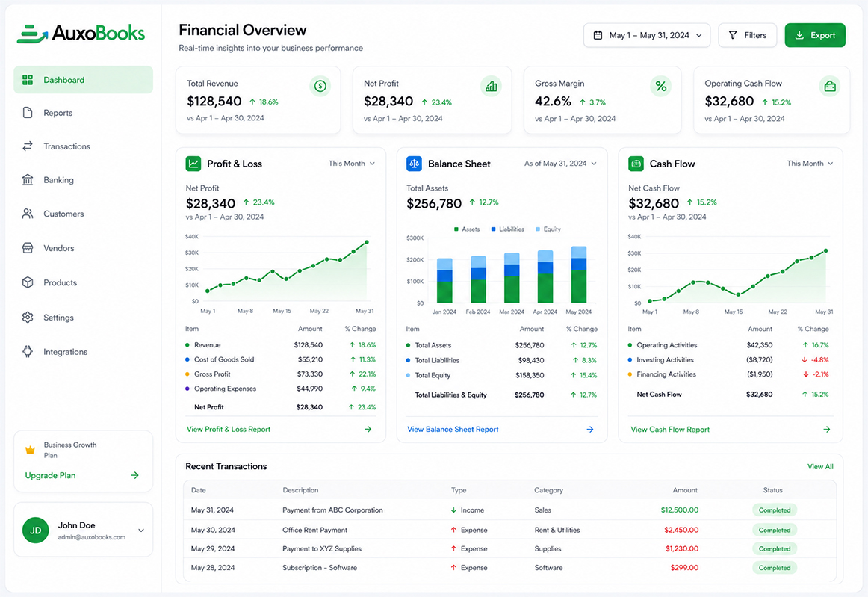Click the Equity legend swatch in Balance Sheet chart
The height and width of the screenshot is (597, 868).
[538, 229]
